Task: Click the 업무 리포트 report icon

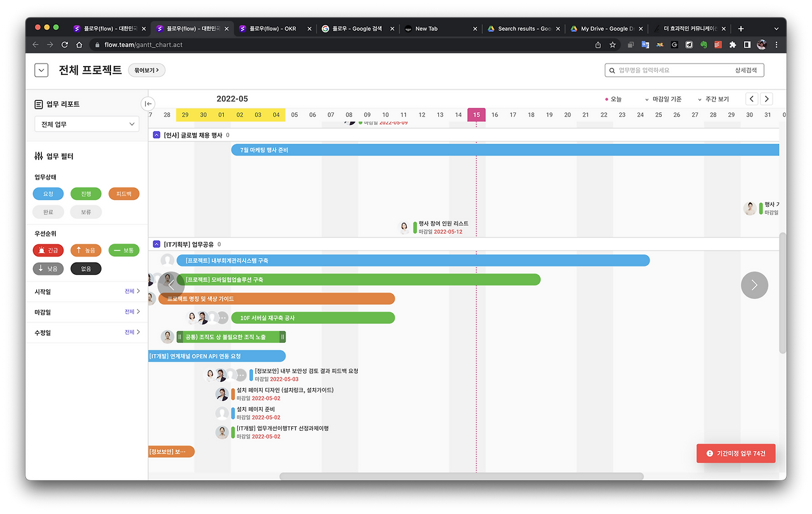Action: tap(39, 104)
